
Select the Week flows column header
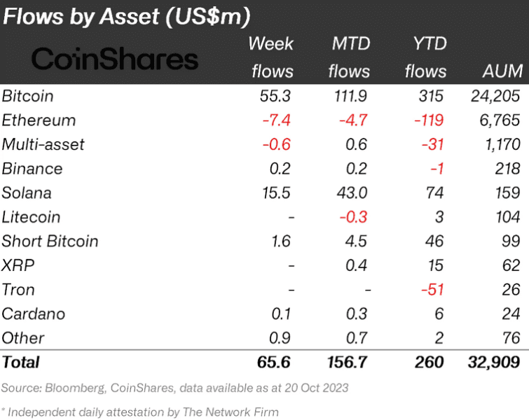271,57
